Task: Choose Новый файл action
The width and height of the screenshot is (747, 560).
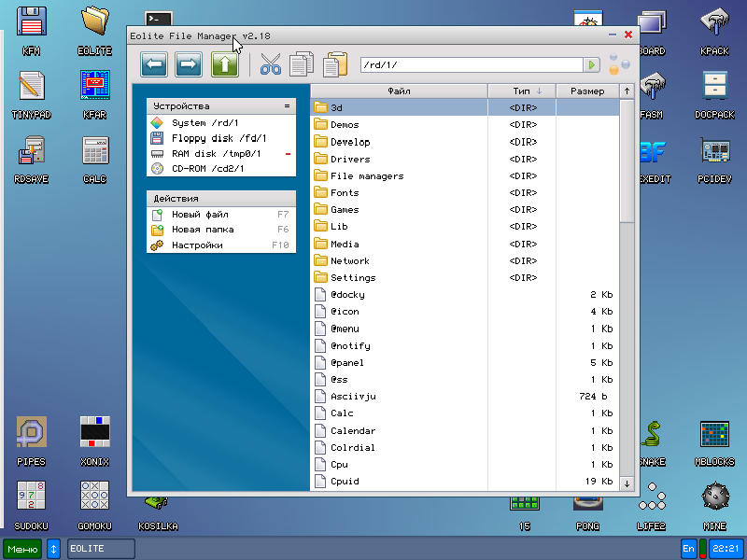Action: (199, 215)
